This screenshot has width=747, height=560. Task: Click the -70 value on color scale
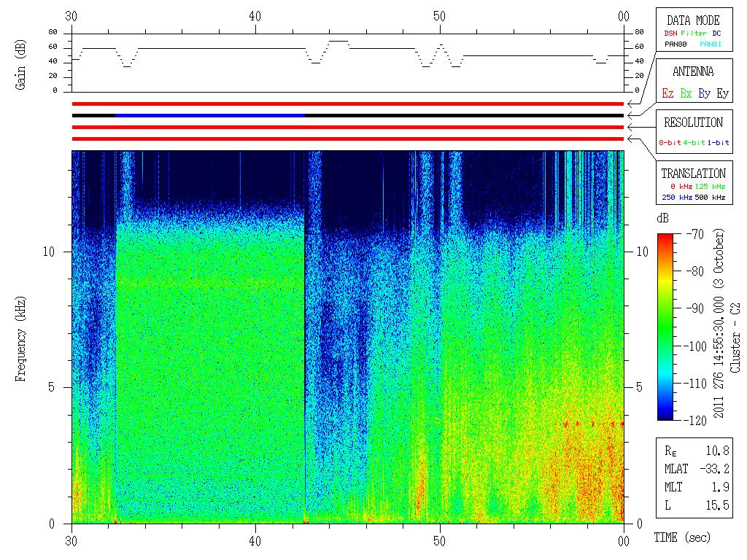[695, 234]
